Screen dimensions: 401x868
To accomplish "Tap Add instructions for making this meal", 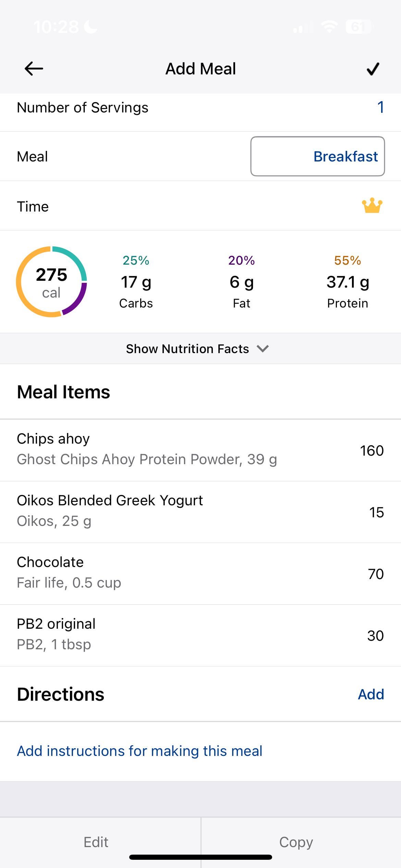I will 139,751.
